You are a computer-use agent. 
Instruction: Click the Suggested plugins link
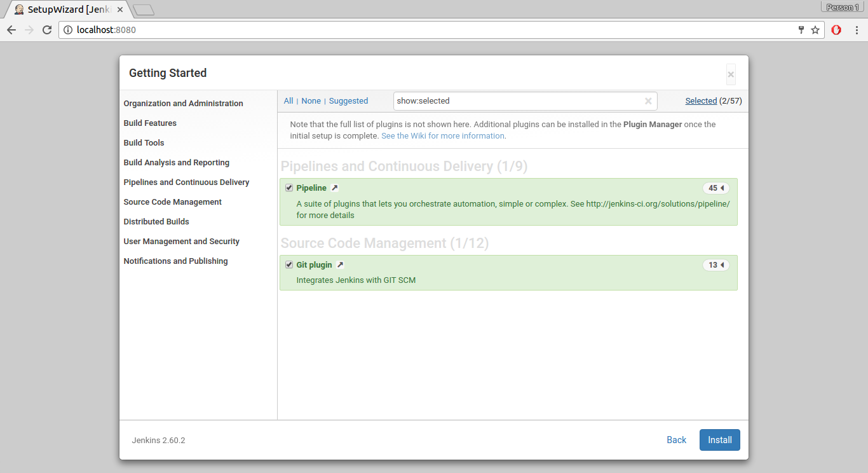click(348, 101)
